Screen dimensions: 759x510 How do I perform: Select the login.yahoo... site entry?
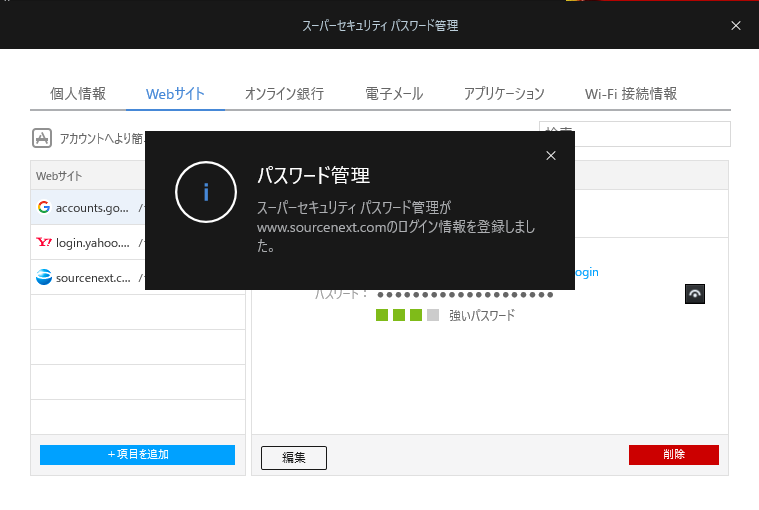coord(88,243)
